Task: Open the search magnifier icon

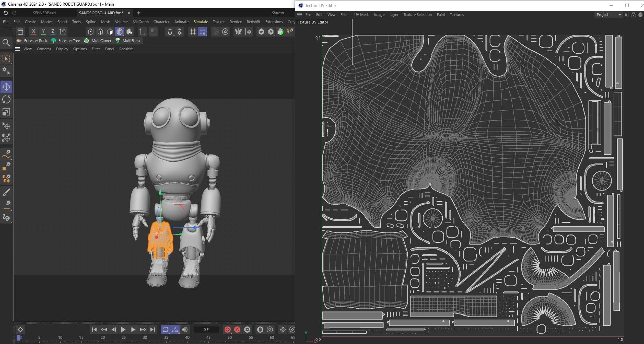Action: pyautogui.click(x=6, y=42)
